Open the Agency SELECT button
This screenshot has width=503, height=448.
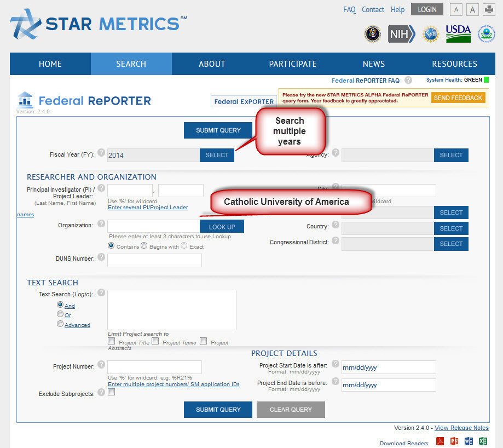pos(451,155)
